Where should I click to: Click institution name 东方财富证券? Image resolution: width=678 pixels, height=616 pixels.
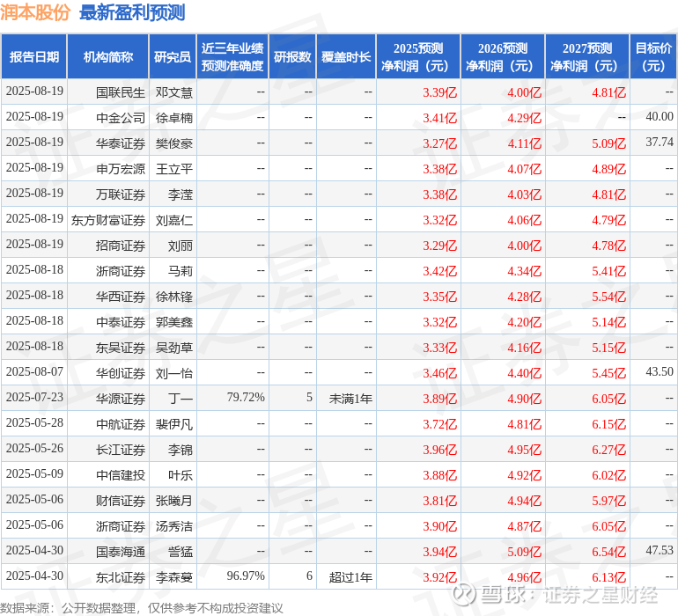click(x=108, y=220)
